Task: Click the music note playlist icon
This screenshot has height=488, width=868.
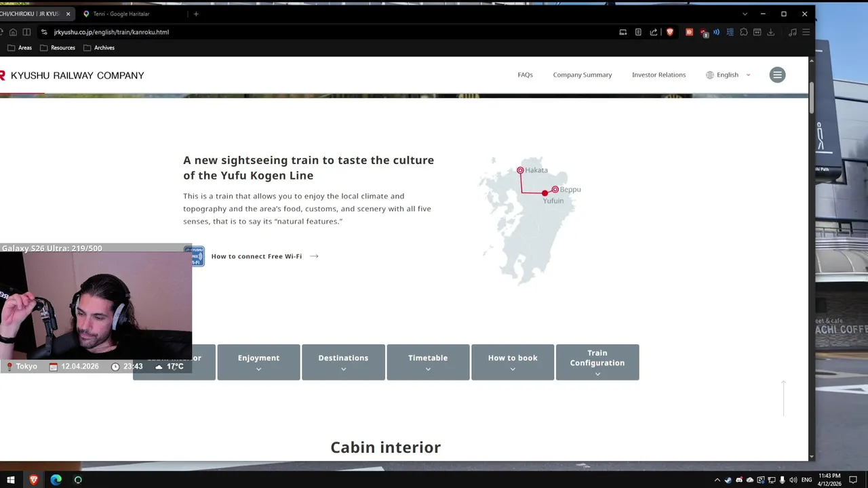Action: pos(793,32)
